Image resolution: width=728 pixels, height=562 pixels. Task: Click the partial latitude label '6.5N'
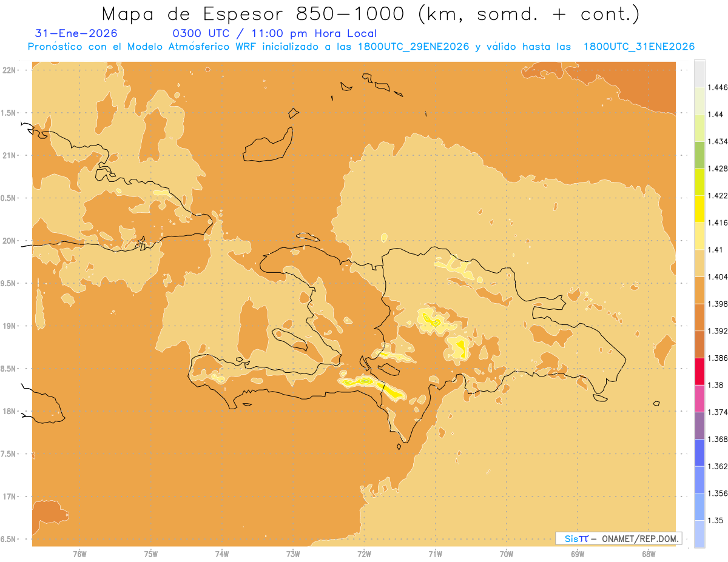pos(8,539)
